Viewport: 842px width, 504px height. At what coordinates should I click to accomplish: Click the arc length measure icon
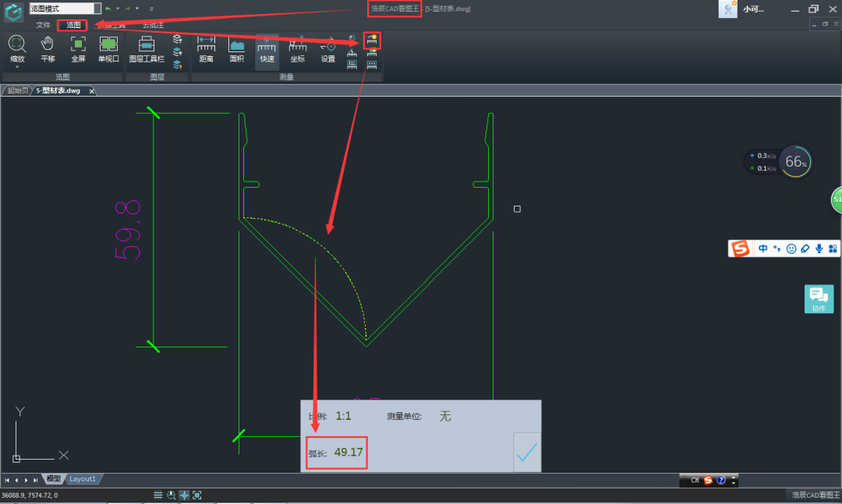372,40
